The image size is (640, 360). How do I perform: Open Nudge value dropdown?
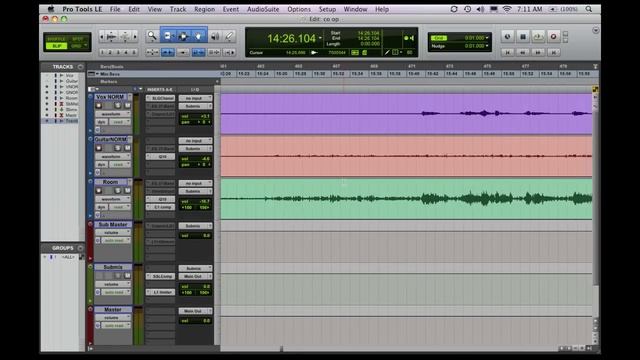(x=487, y=46)
